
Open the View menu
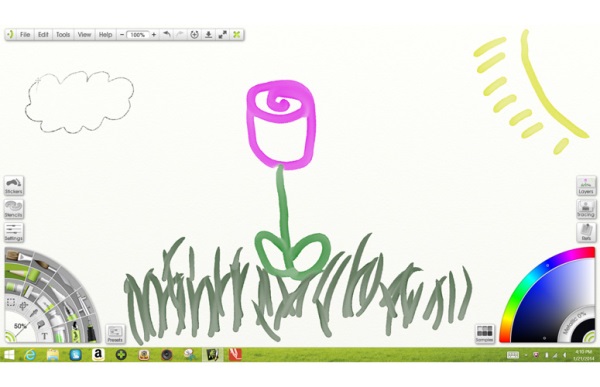[x=84, y=34]
